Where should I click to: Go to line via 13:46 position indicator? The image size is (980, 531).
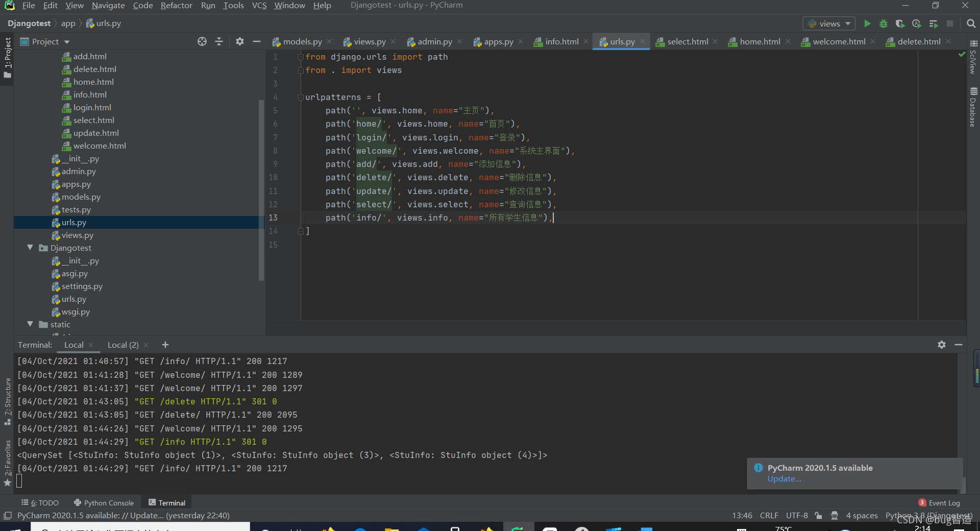742,516
